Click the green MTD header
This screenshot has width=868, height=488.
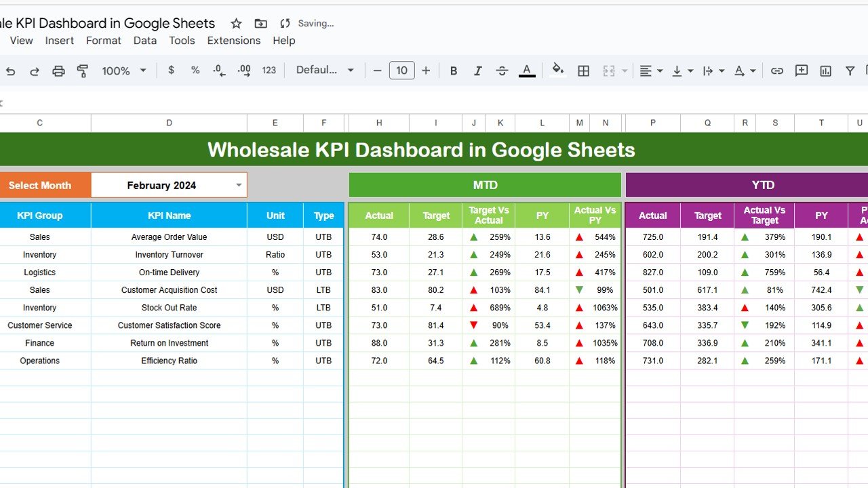click(485, 185)
